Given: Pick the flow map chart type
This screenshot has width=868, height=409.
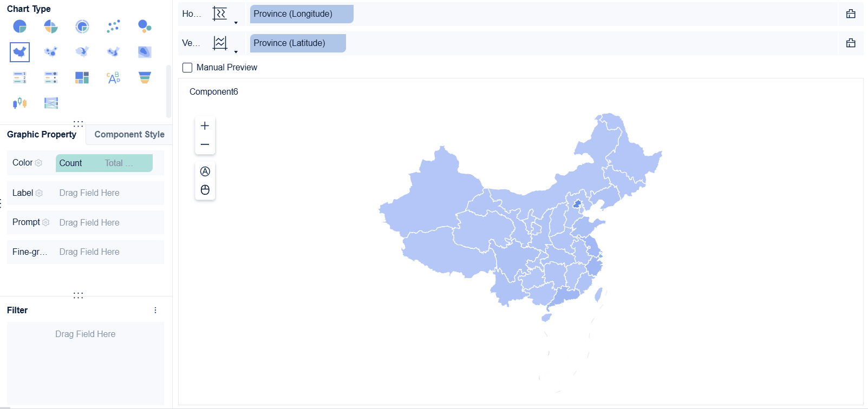Looking at the screenshot, I should pos(82,52).
